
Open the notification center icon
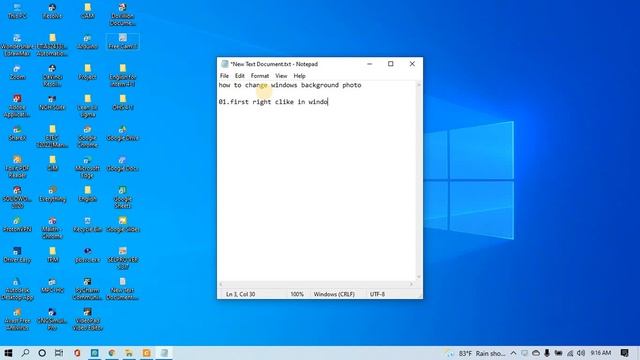coord(624,353)
